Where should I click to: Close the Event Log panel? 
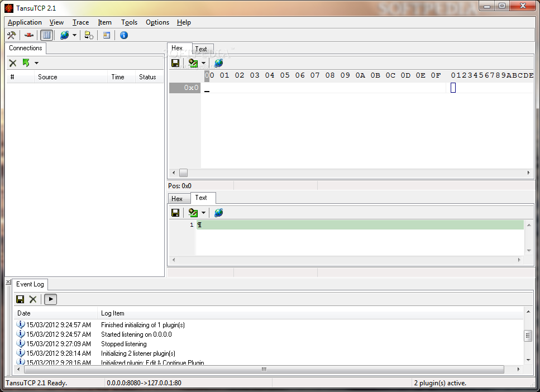pyautogui.click(x=8, y=282)
